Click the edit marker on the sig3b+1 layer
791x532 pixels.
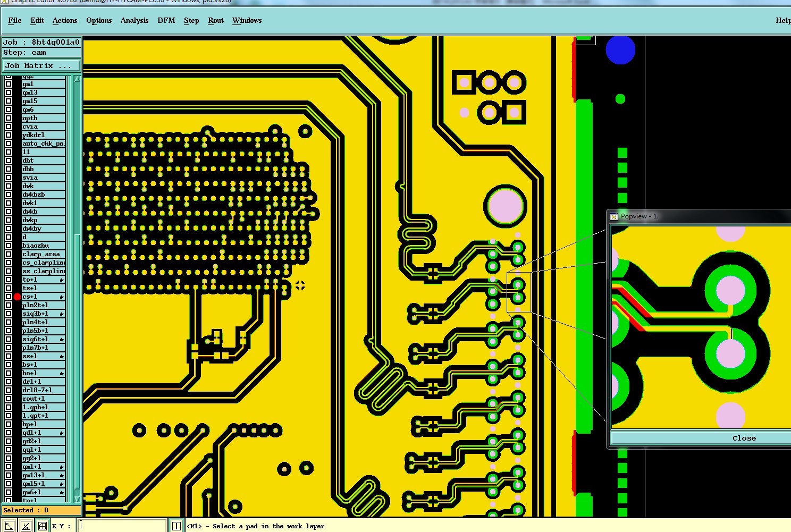coord(62,314)
